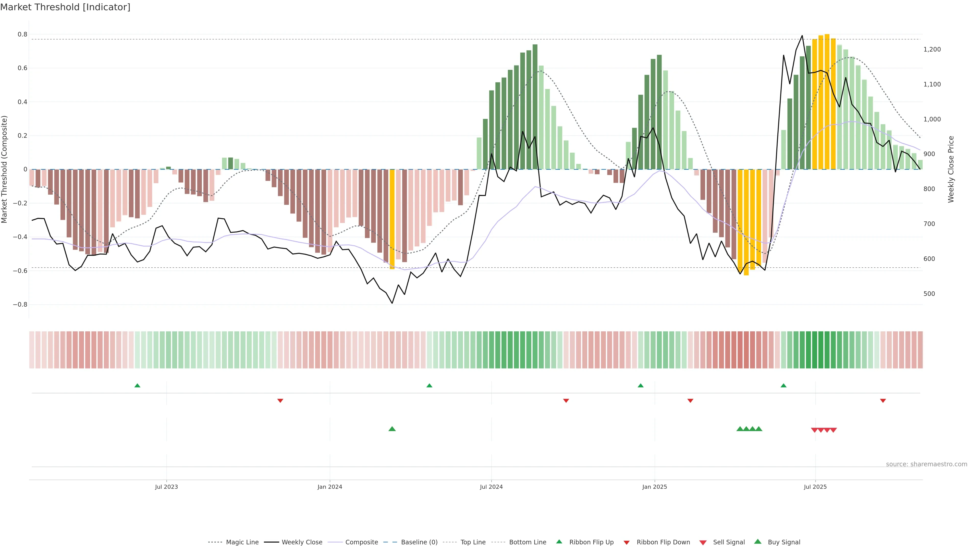This screenshot has width=980, height=551.
Task: Click the Jan 2025 x-axis label
Action: [x=654, y=487]
